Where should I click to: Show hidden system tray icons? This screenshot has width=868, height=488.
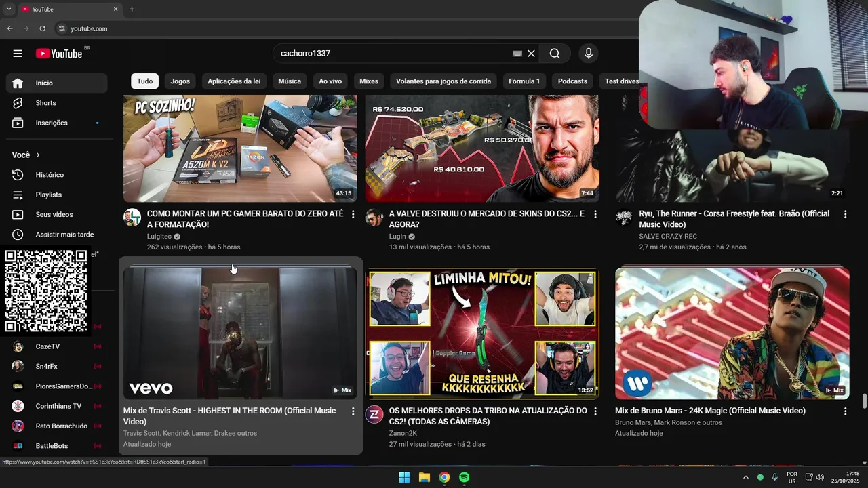pos(746,477)
